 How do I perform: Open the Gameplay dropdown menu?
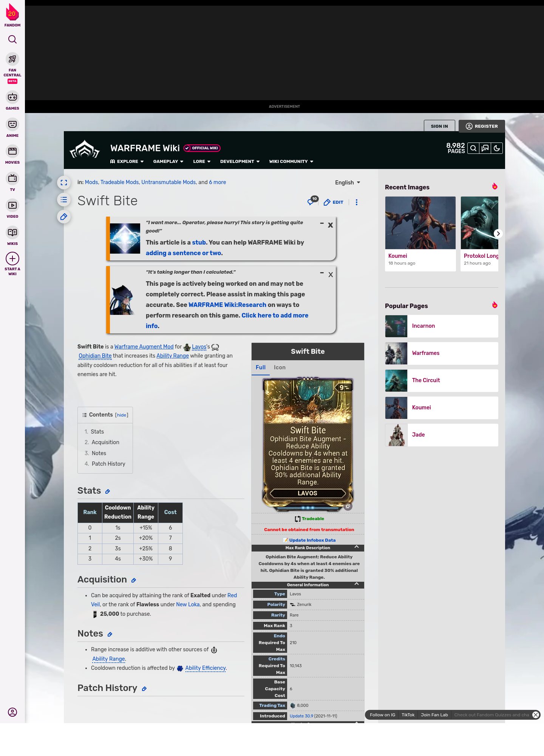[x=168, y=161]
